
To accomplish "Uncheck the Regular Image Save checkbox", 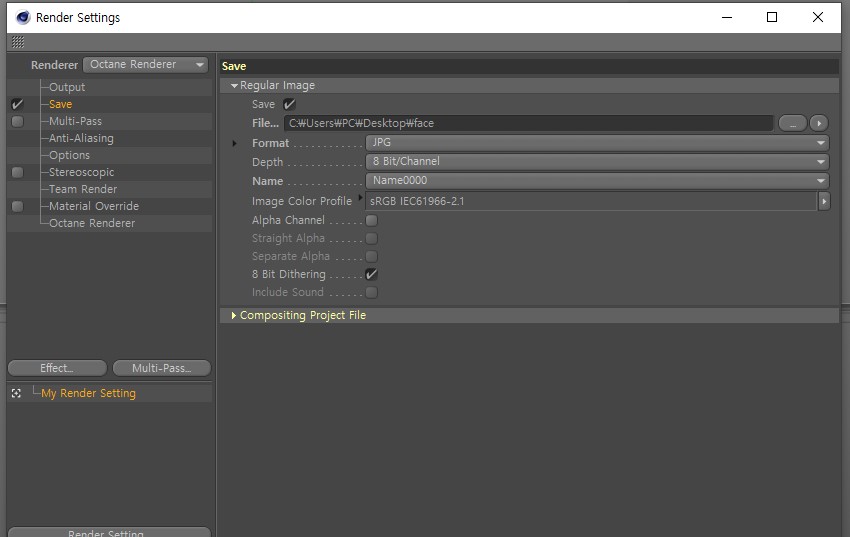I will tap(289, 104).
